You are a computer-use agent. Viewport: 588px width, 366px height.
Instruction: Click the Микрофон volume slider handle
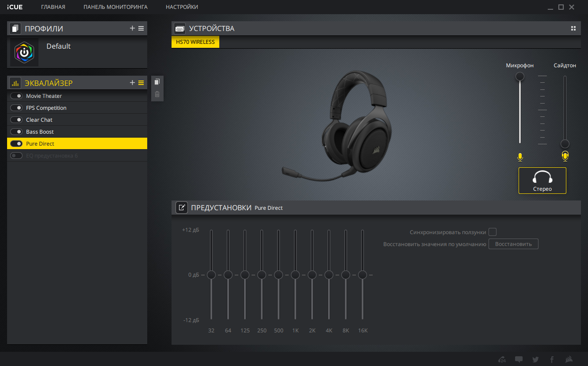pos(520,77)
